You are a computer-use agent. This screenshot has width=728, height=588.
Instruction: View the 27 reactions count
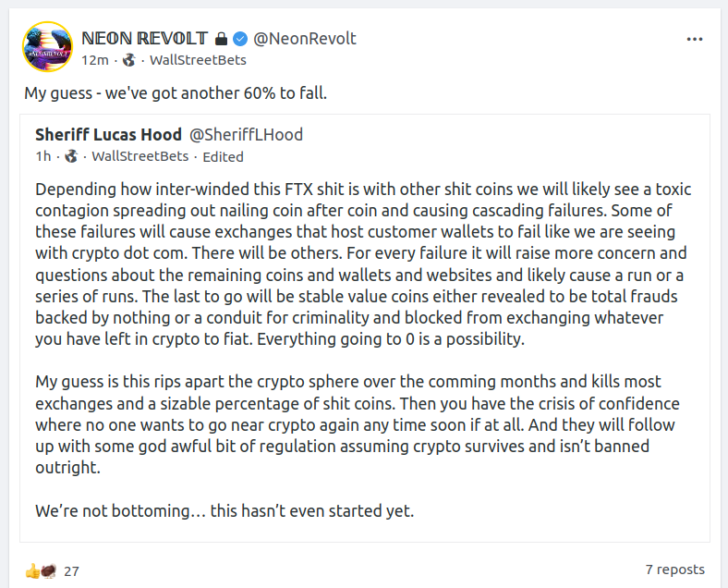point(71,571)
